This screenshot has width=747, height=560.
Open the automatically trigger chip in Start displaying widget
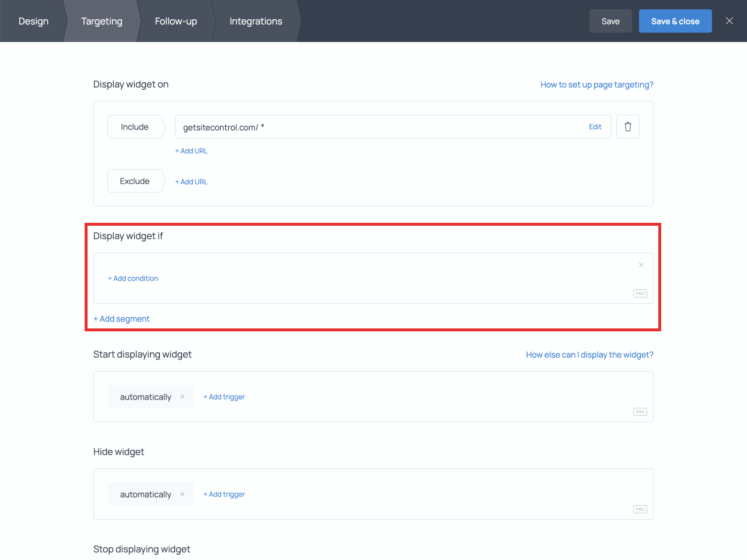point(145,397)
